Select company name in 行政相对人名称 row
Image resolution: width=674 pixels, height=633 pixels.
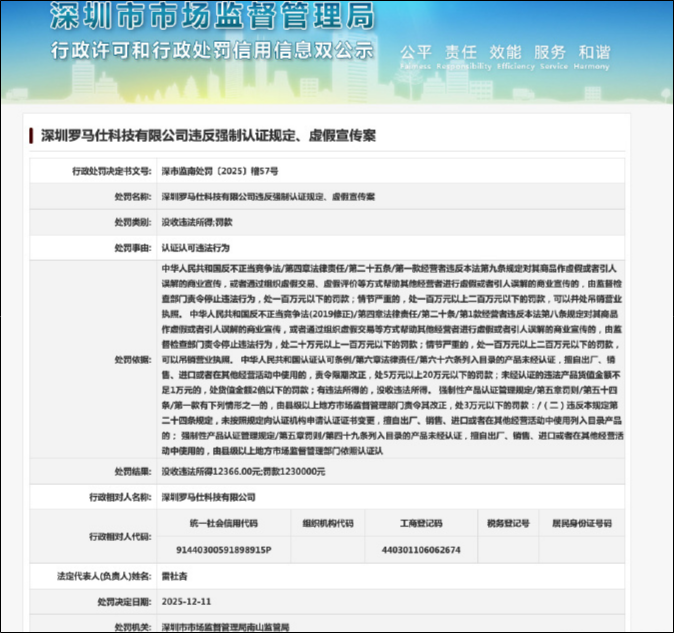pos(208,497)
